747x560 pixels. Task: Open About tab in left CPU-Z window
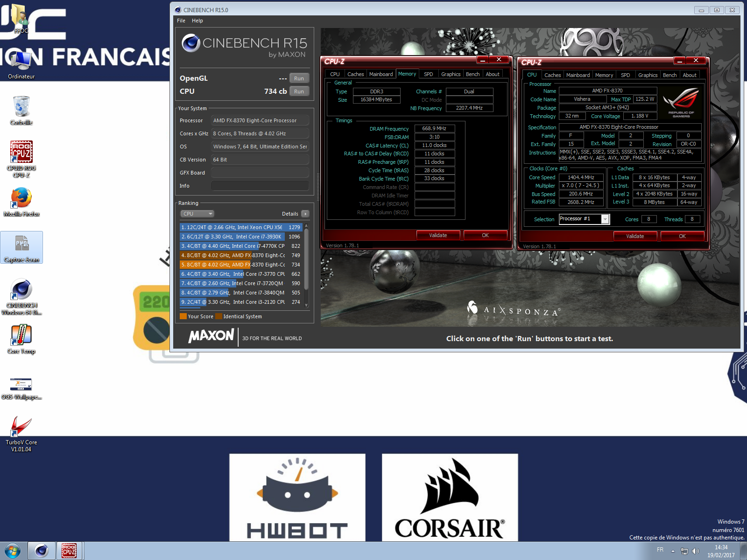coord(493,74)
